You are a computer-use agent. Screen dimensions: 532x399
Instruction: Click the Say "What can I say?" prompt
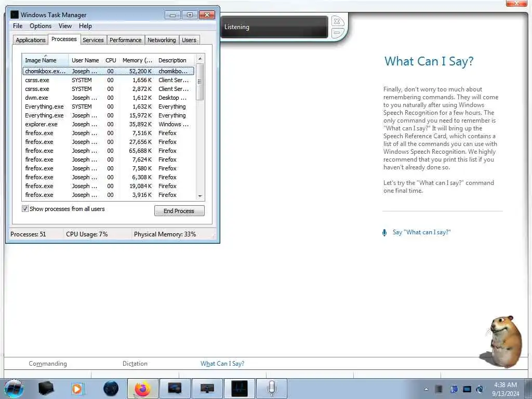(x=422, y=232)
